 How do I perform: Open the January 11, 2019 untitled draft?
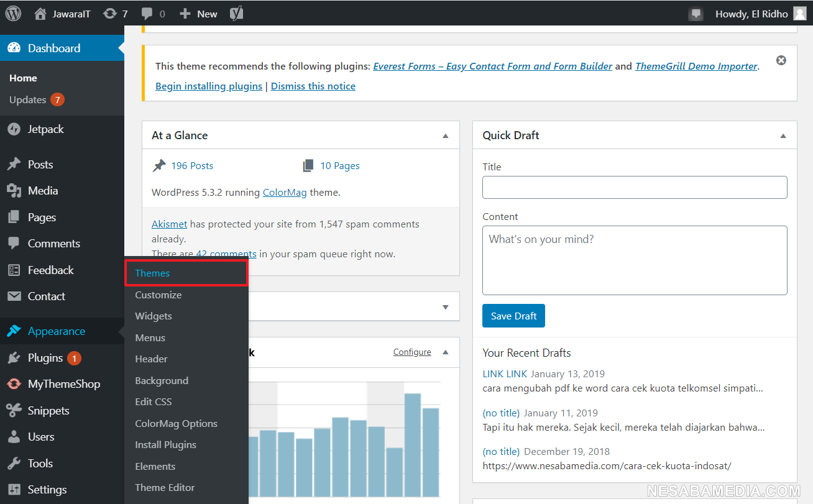click(501, 413)
